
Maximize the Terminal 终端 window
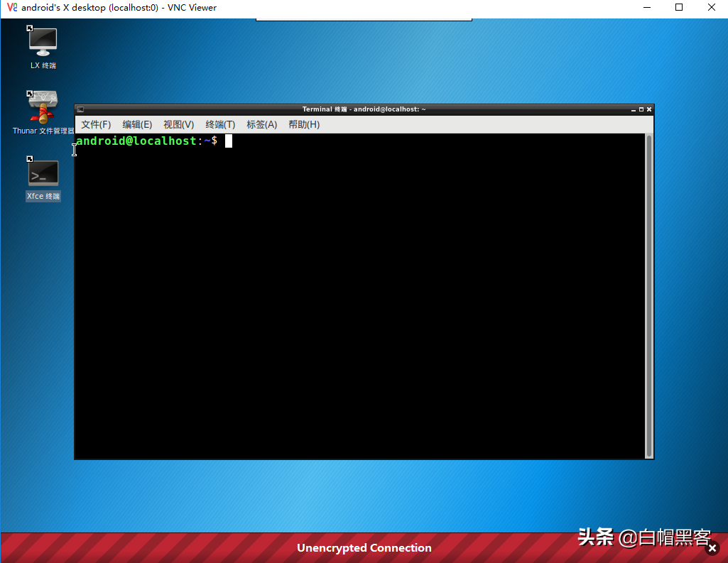[x=641, y=109]
